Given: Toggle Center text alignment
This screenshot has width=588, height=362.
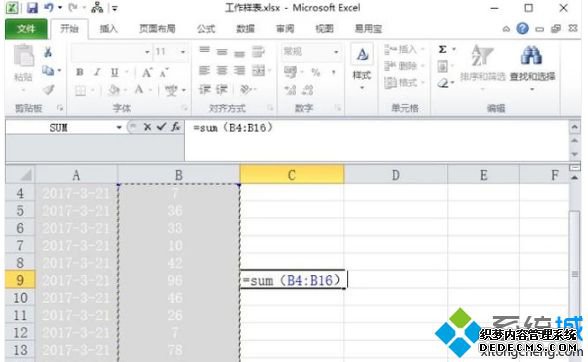Looking at the screenshot, I should pos(222,70).
